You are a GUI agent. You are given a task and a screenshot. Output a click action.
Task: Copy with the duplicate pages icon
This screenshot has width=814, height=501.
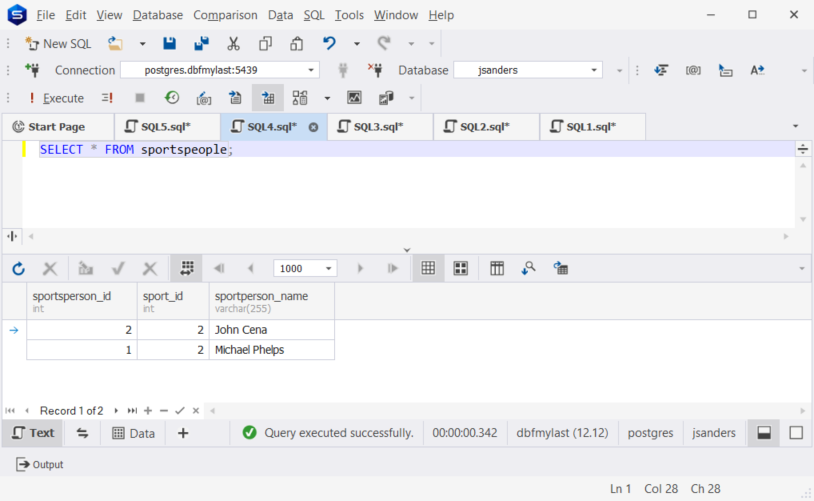click(265, 44)
